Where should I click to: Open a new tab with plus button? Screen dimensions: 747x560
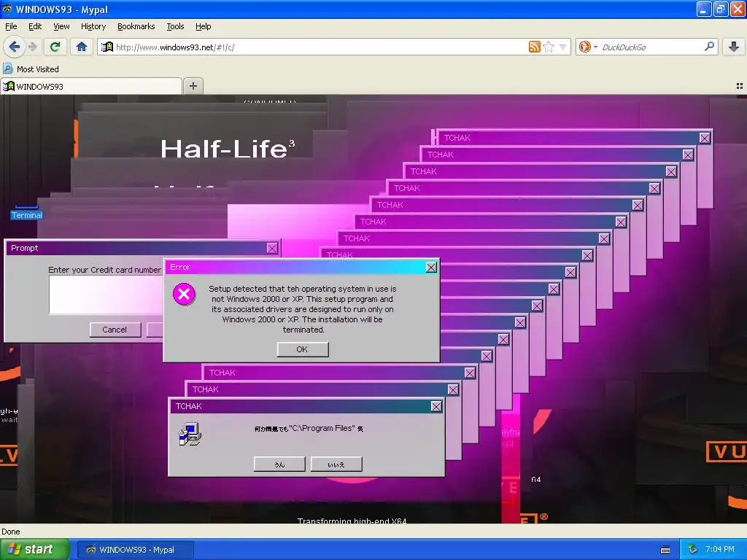click(193, 86)
